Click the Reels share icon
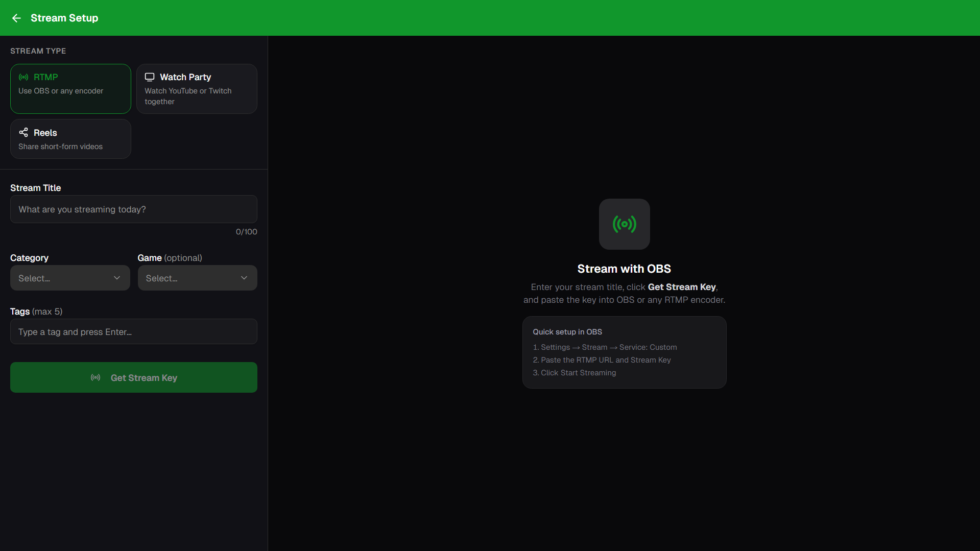 point(23,132)
